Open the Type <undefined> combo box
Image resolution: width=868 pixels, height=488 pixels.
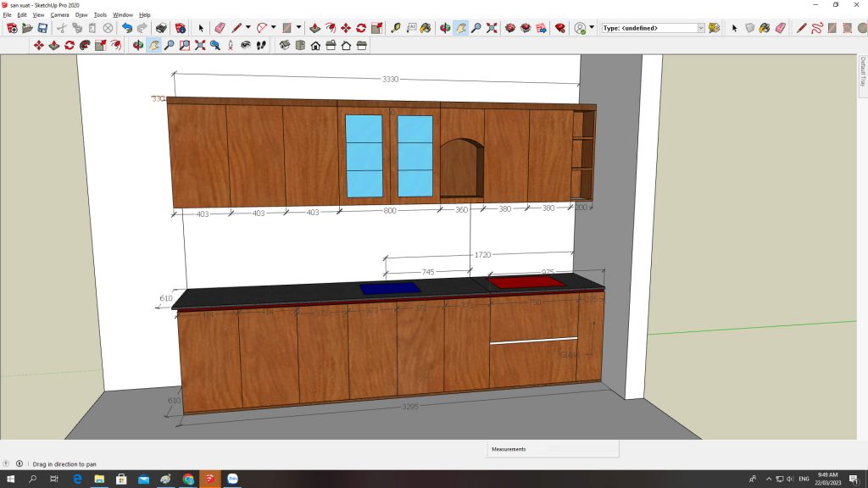pos(654,28)
